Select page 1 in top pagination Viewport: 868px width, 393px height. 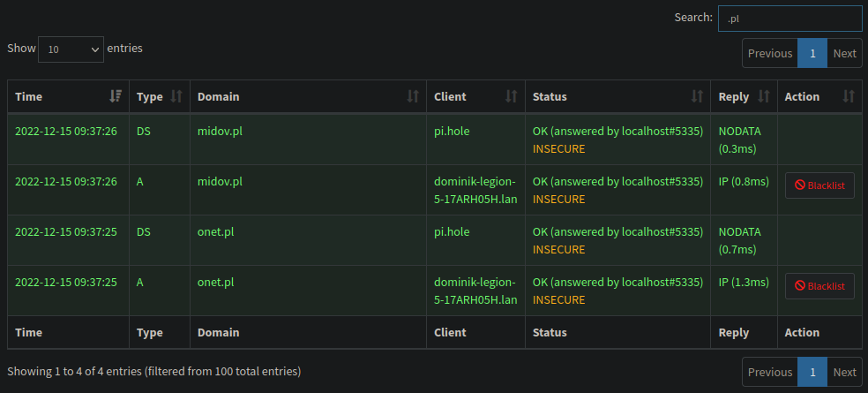click(x=812, y=53)
